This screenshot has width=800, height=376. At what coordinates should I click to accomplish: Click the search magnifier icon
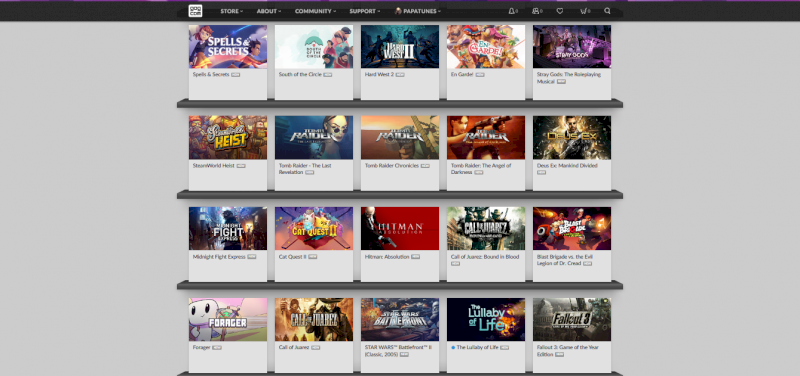click(x=607, y=11)
